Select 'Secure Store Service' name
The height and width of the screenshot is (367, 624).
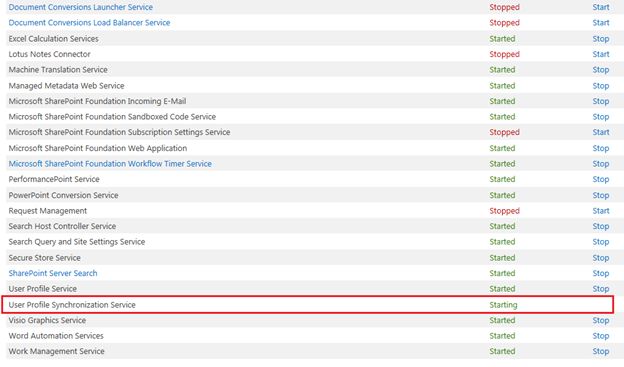tap(45, 258)
